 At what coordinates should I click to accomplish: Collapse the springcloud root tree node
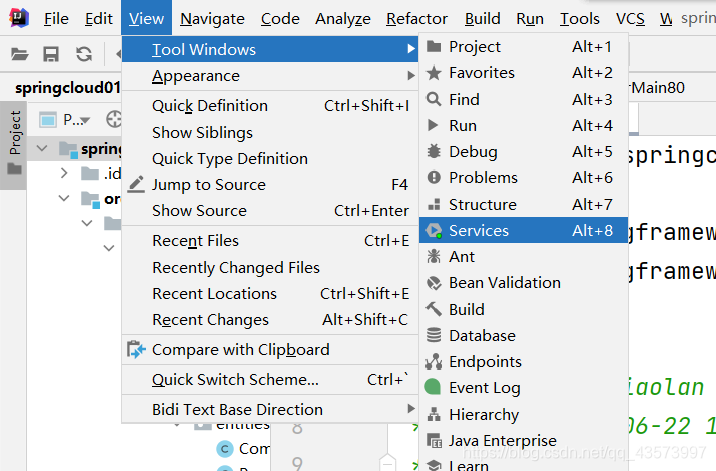[42, 149]
